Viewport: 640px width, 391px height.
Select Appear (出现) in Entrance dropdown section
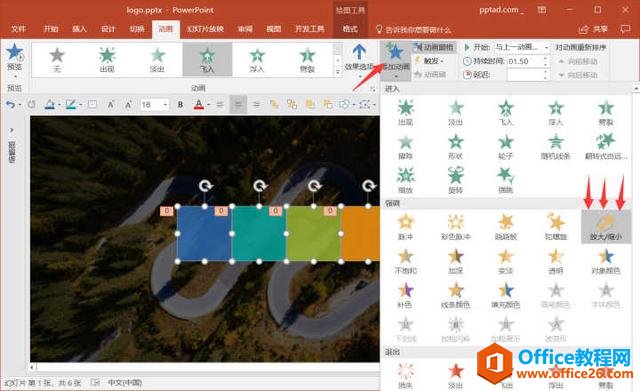tap(405, 112)
